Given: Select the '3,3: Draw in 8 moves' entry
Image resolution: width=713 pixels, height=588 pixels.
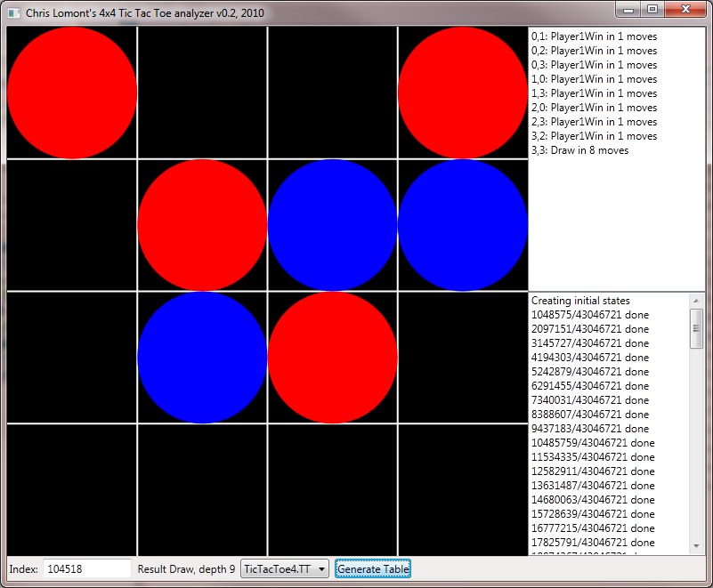Looking at the screenshot, I should [x=579, y=150].
